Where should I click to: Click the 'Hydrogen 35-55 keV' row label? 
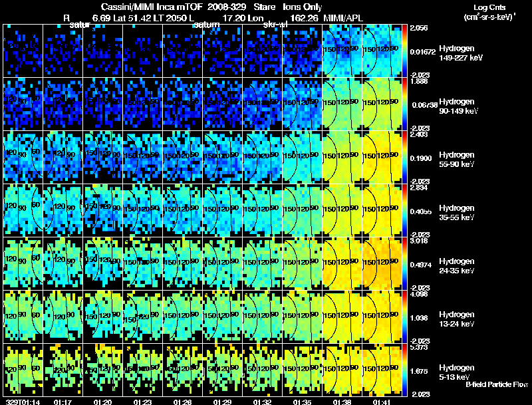pyautogui.click(x=457, y=213)
